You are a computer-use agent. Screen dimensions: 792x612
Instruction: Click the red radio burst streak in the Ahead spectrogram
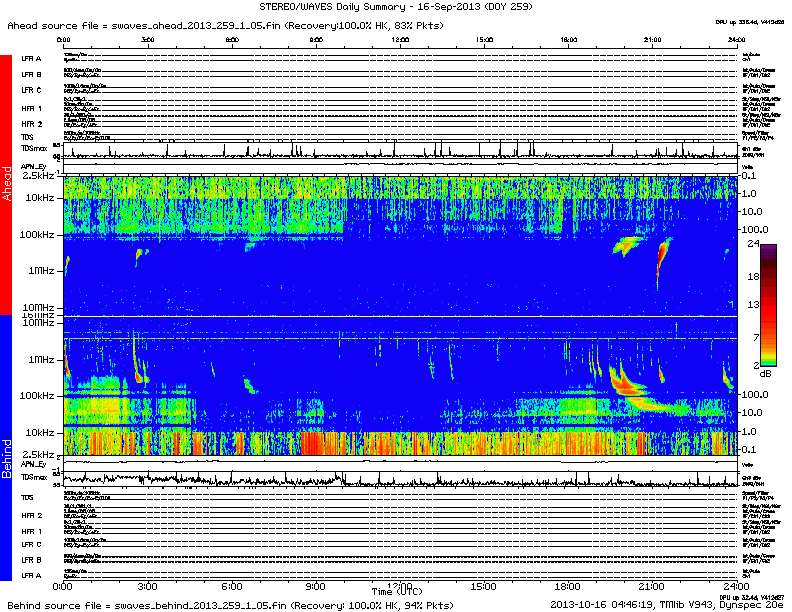[x=661, y=260]
